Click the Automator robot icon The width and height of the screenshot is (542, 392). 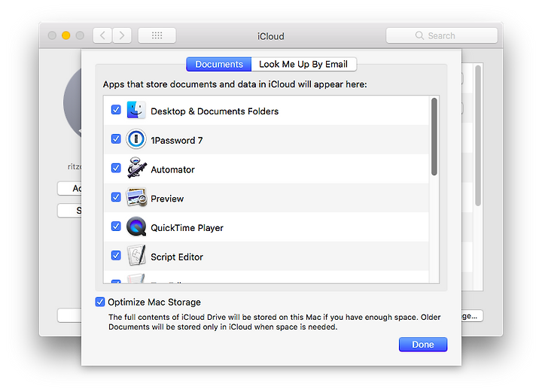pyautogui.click(x=136, y=168)
